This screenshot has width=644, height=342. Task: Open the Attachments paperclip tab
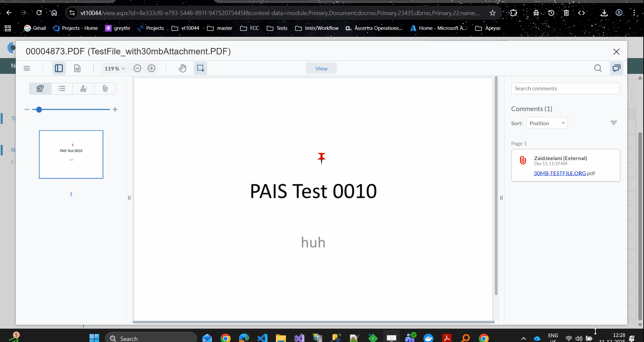105,89
